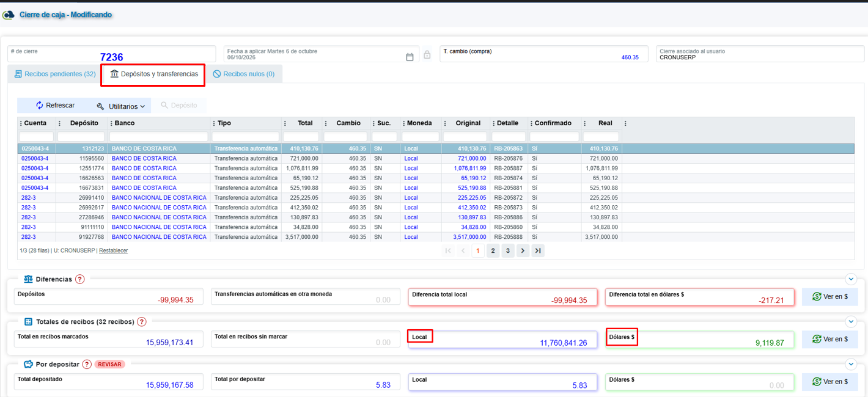Click the Total column header
This screenshot has width=868, height=397.
pyautogui.click(x=305, y=123)
